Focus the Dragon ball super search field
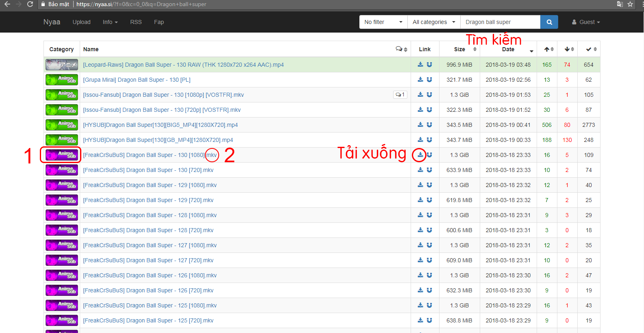 point(500,22)
